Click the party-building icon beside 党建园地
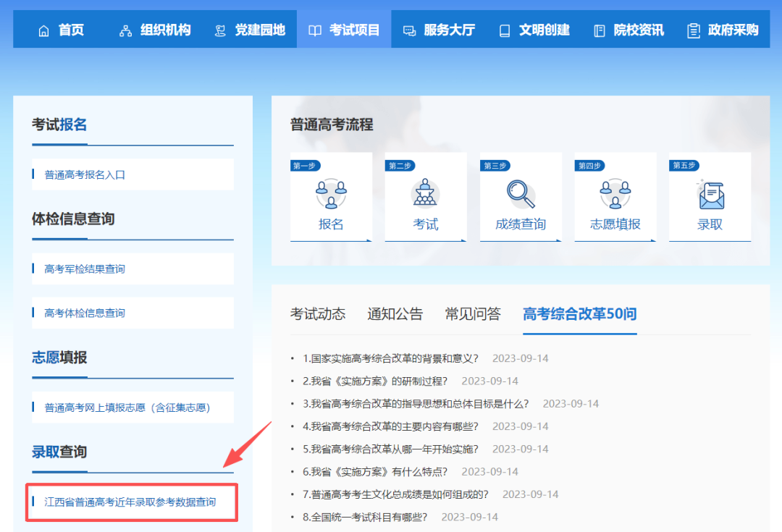This screenshot has height=532, width=782. [220, 31]
